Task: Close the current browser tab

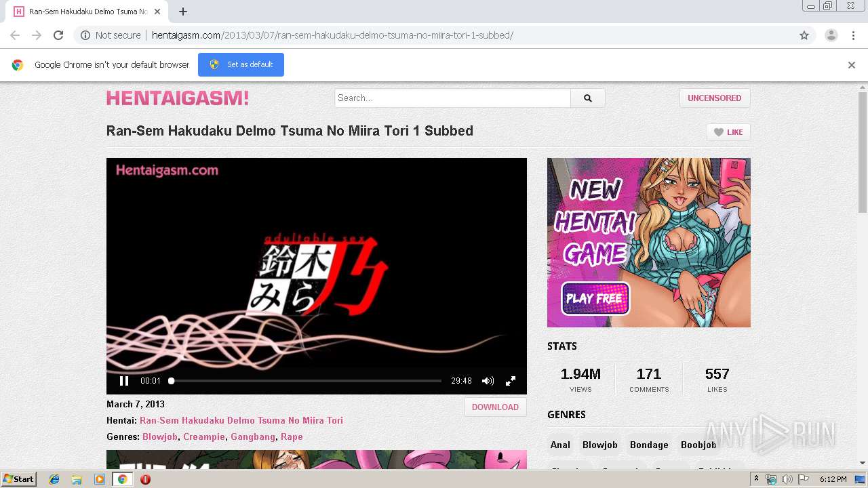Action: (x=157, y=12)
